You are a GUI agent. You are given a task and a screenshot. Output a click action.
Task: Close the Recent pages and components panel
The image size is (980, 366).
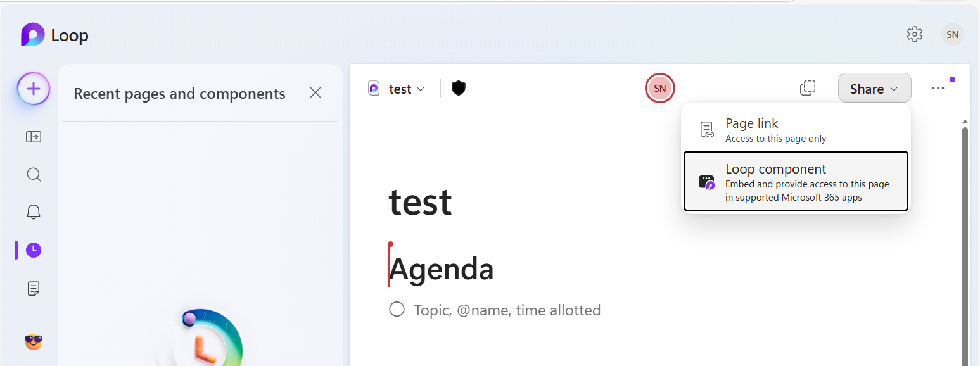315,93
